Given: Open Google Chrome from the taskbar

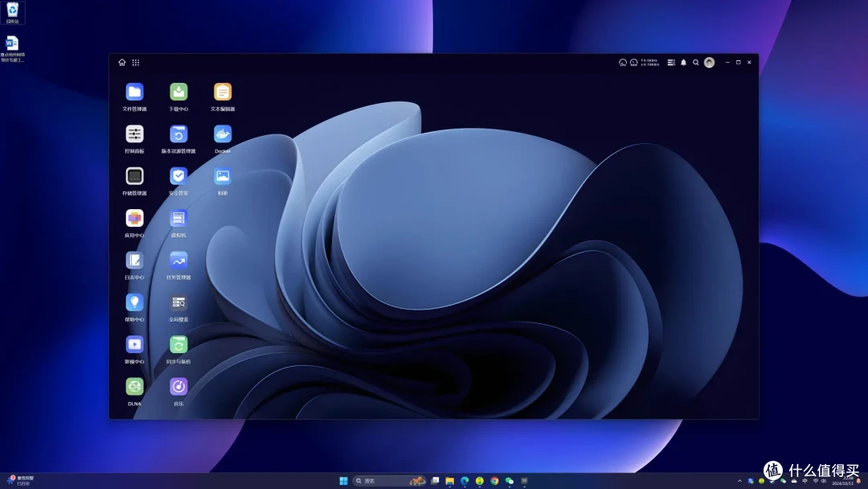Looking at the screenshot, I should point(494,481).
